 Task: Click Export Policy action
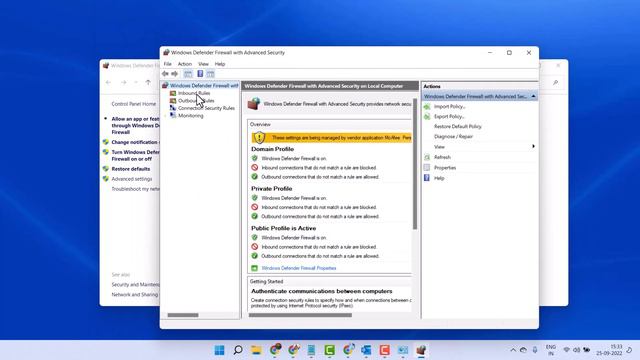449,117
